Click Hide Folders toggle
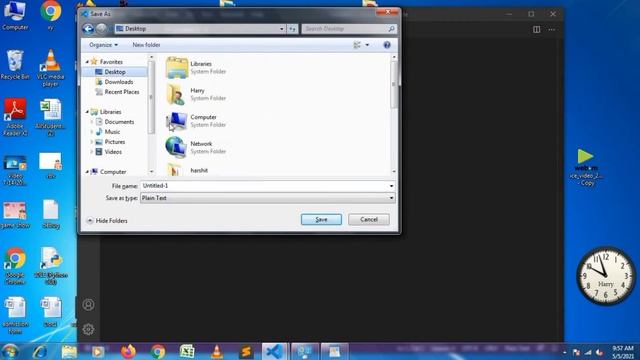640x360 pixels. pos(107,221)
